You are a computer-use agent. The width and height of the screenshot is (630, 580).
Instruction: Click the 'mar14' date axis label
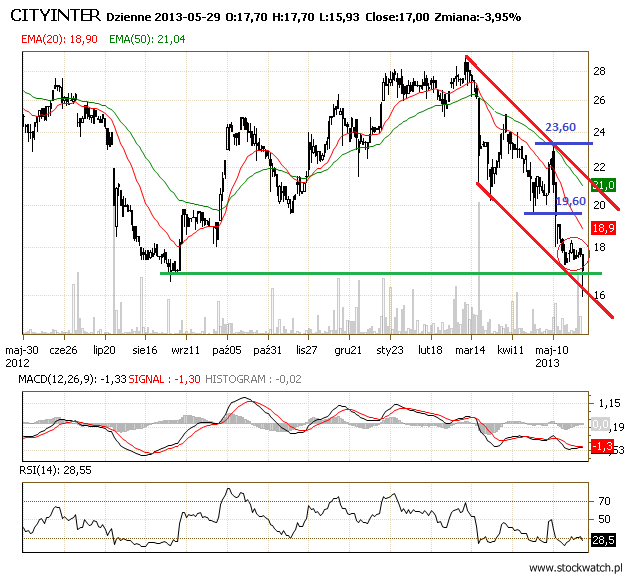point(470,350)
